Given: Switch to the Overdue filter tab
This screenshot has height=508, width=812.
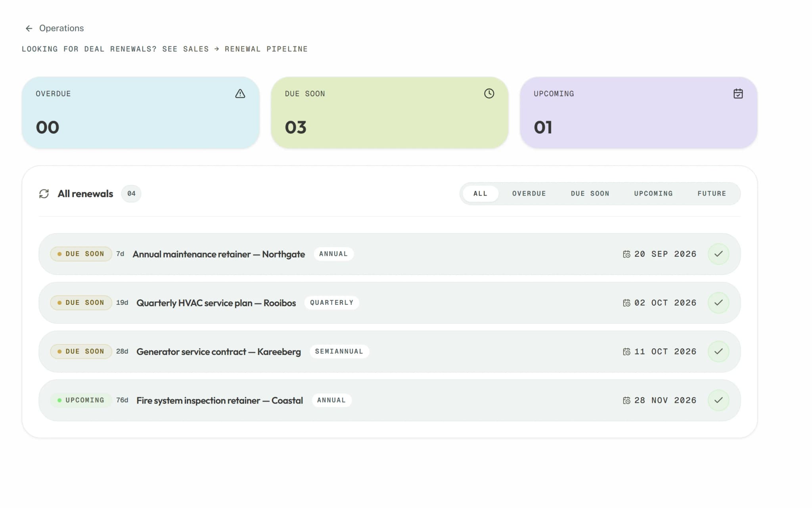Looking at the screenshot, I should pyautogui.click(x=529, y=194).
